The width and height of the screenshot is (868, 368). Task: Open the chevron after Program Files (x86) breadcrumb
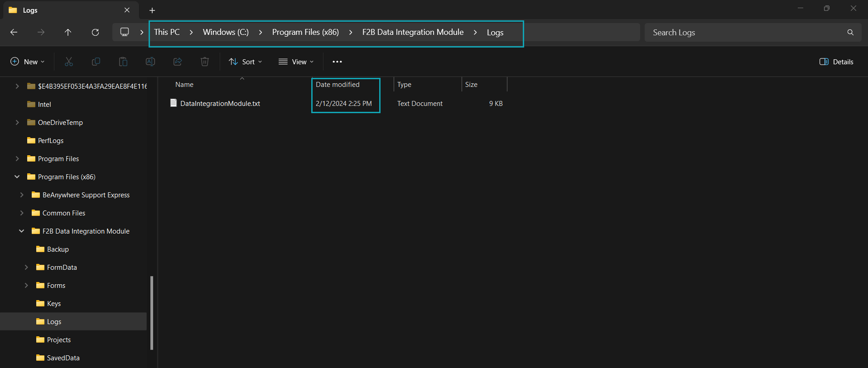[x=351, y=32]
